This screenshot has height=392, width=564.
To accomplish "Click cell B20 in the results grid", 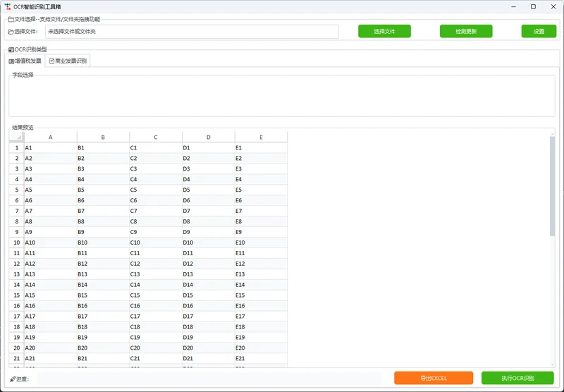I will [x=103, y=348].
